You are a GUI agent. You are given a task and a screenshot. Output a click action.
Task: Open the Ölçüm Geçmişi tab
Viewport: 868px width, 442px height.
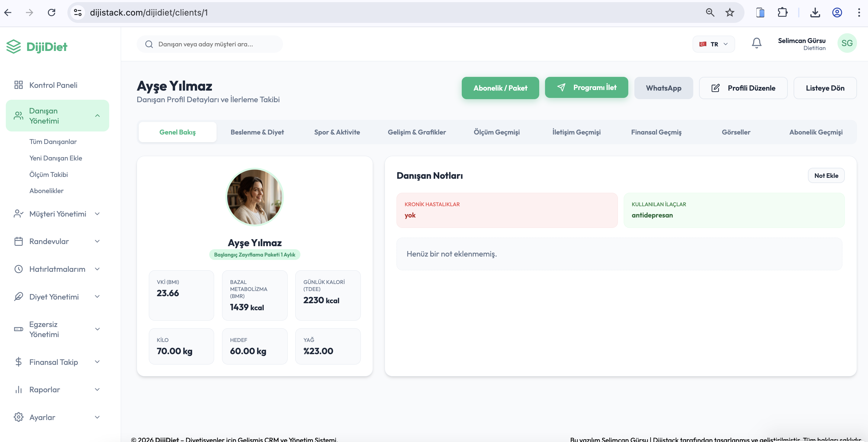(497, 132)
